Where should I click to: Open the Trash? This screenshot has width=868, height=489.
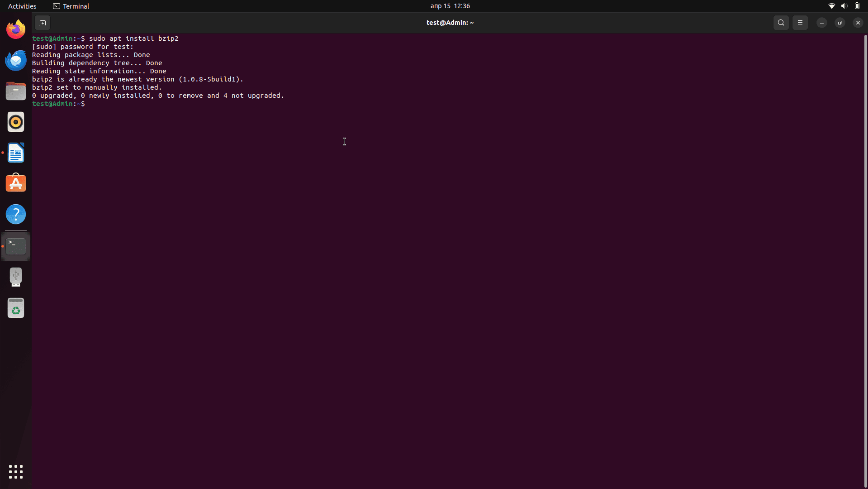(16, 308)
